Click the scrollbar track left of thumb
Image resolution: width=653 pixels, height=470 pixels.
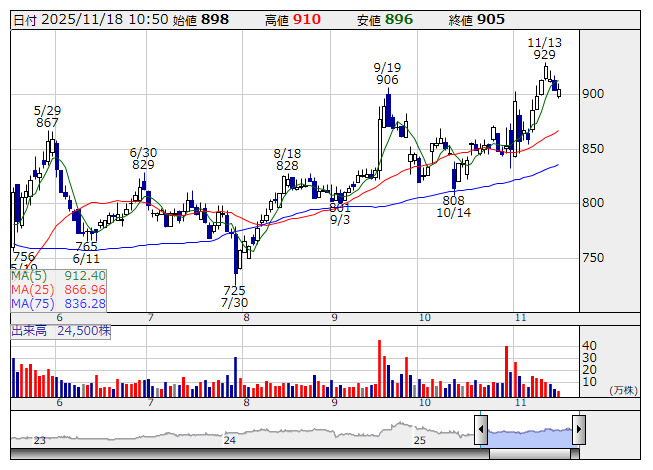pyautogui.click(x=250, y=454)
